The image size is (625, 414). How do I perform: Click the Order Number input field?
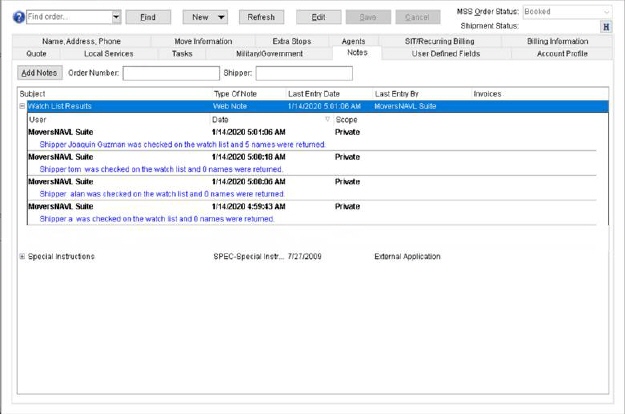[170, 73]
